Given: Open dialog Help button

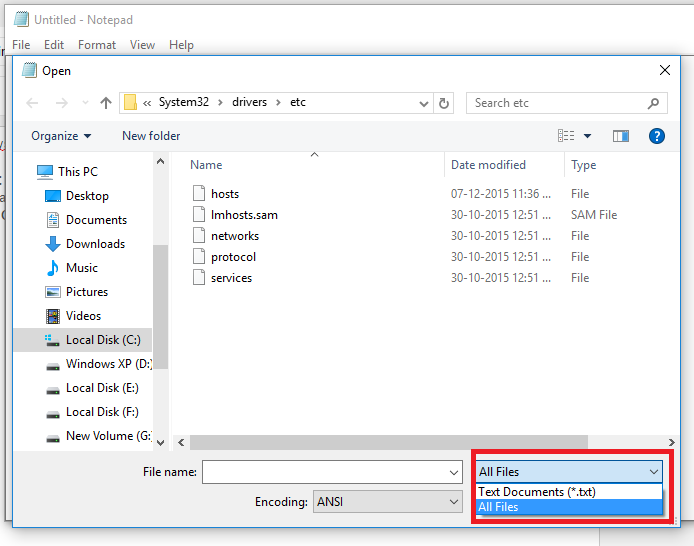Looking at the screenshot, I should click(657, 136).
